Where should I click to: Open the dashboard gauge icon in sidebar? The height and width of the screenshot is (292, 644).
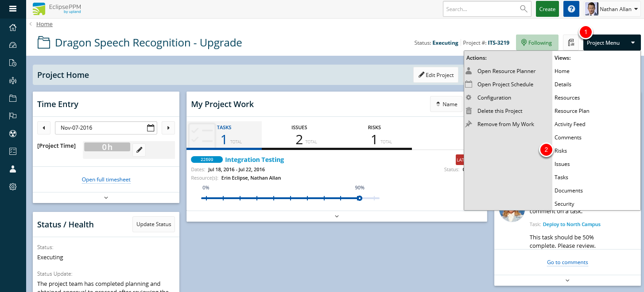click(x=13, y=45)
